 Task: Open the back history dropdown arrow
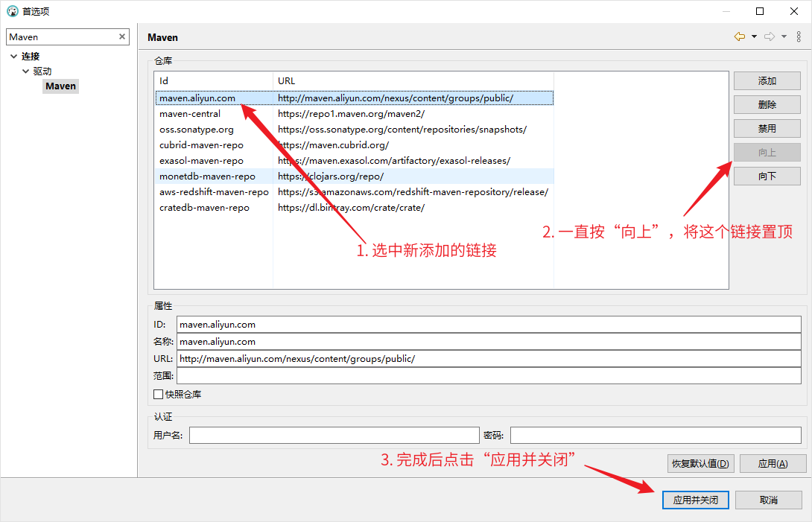point(754,36)
